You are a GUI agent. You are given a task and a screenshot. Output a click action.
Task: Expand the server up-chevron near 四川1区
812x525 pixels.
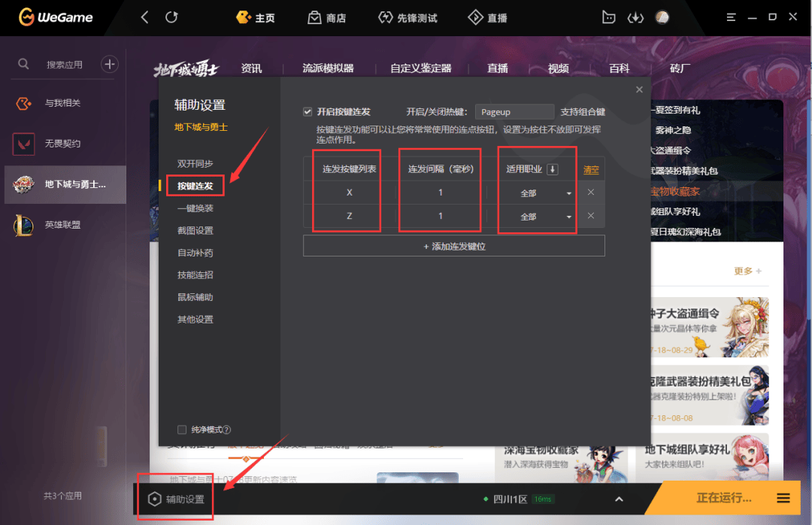[x=619, y=499]
